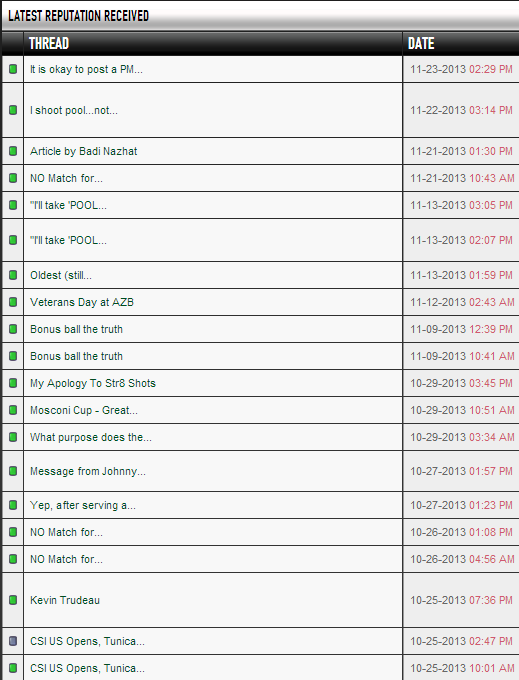This screenshot has height=680, width=519.
Task: Open 'CSI US Opens, Tunica...' from 10:01 AM
Action: 87,668
